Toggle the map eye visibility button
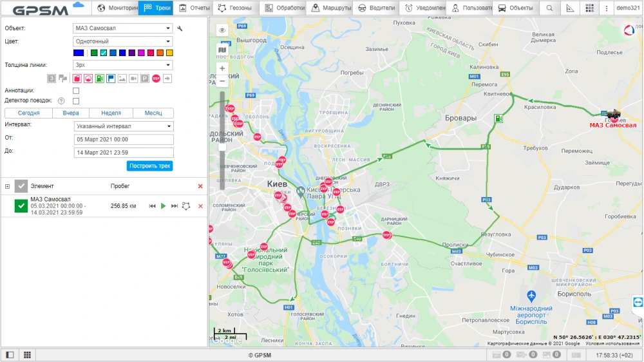This screenshot has width=644, height=362. 222,30
